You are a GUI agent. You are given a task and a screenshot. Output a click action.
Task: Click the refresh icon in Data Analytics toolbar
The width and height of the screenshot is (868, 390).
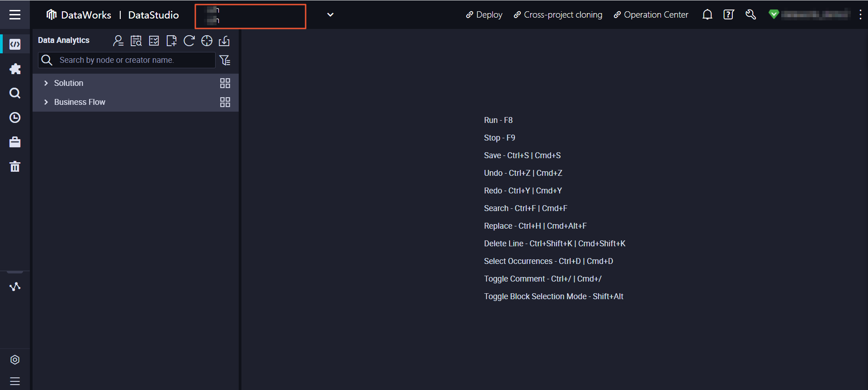coord(189,41)
